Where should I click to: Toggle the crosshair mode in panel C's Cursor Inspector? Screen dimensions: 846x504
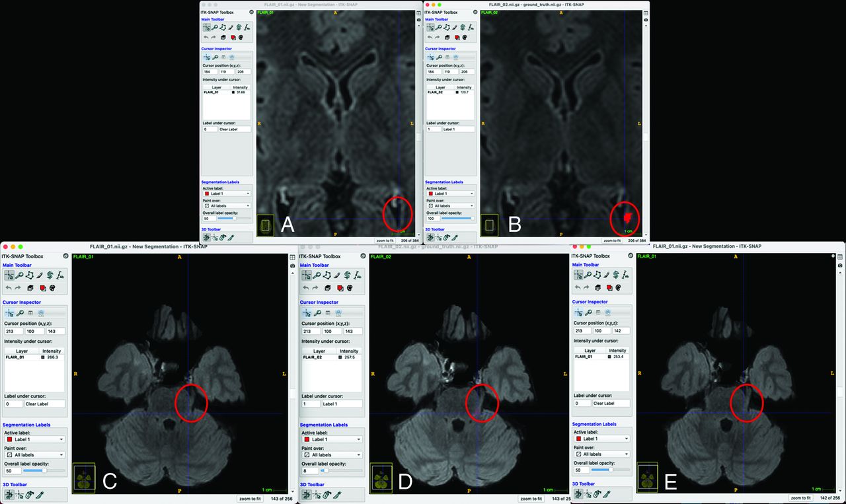[x=9, y=313]
